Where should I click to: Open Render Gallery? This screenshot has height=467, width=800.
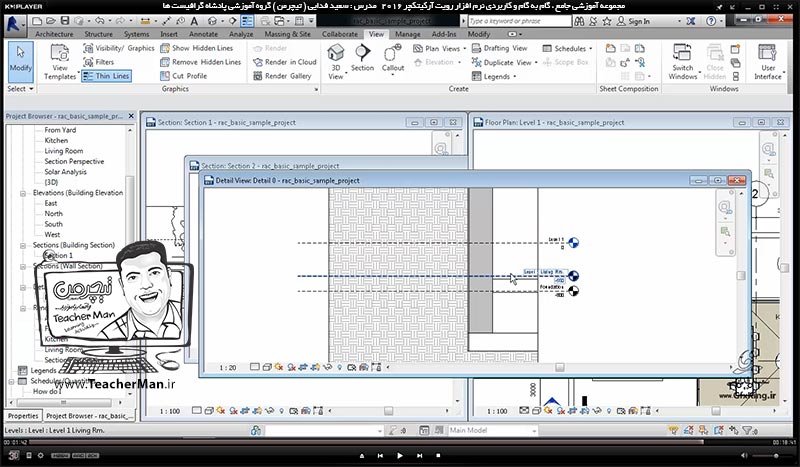[x=282, y=76]
